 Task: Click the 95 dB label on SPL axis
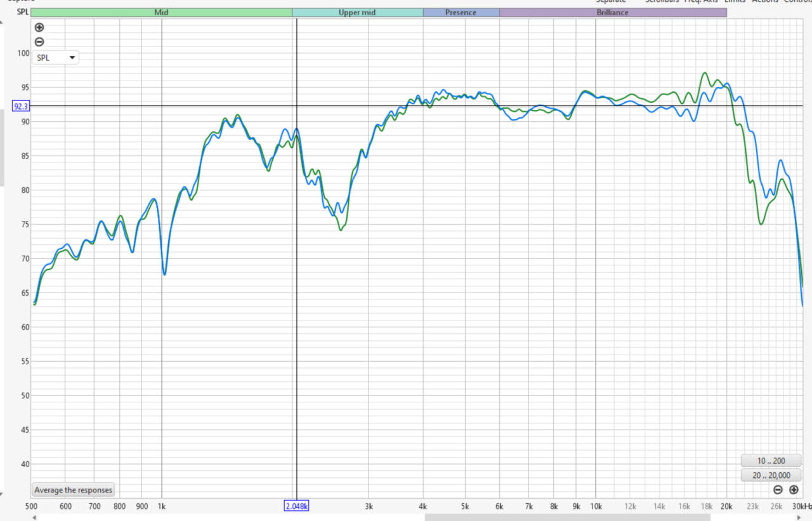click(x=25, y=88)
